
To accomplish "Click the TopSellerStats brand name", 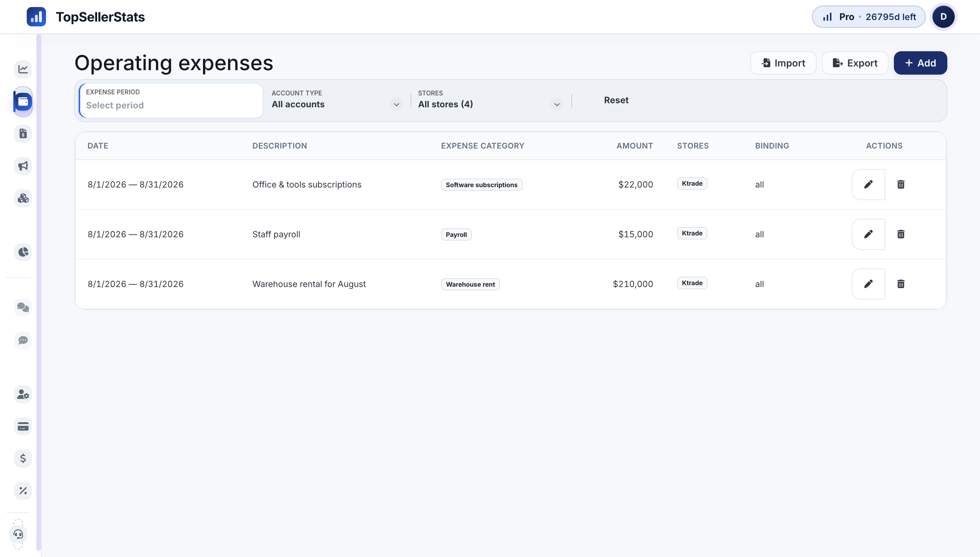I will [x=100, y=17].
